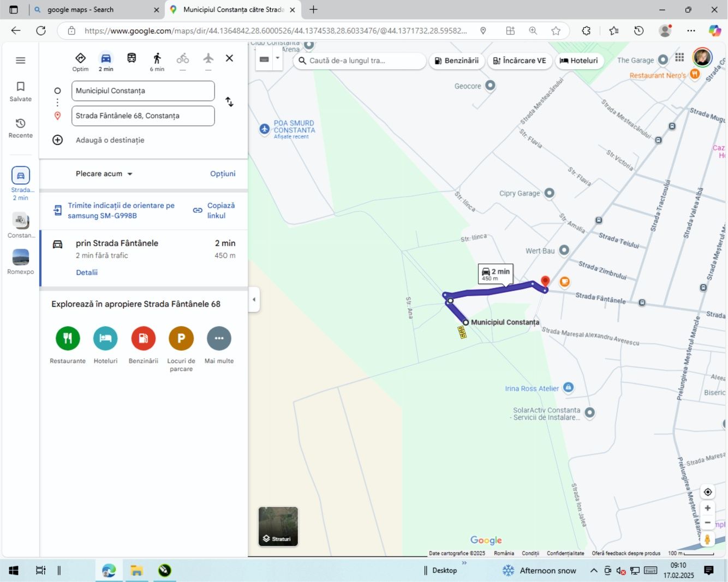This screenshot has width=728, height=582.
Task: Click the Cipry Garage map marker
Action: tap(550, 193)
